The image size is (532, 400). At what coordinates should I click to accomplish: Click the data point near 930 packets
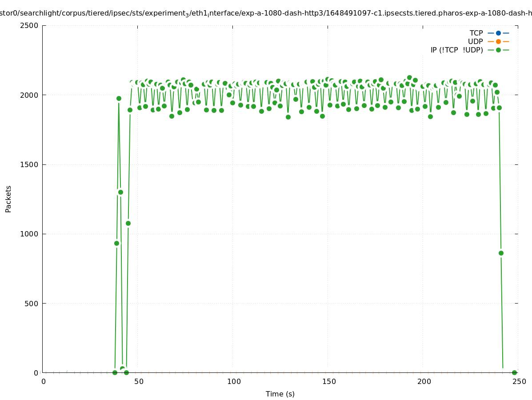point(116,243)
